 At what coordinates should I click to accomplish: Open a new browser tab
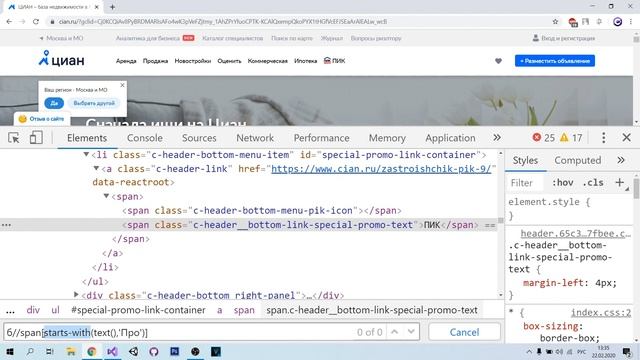pyautogui.click(x=112, y=7)
